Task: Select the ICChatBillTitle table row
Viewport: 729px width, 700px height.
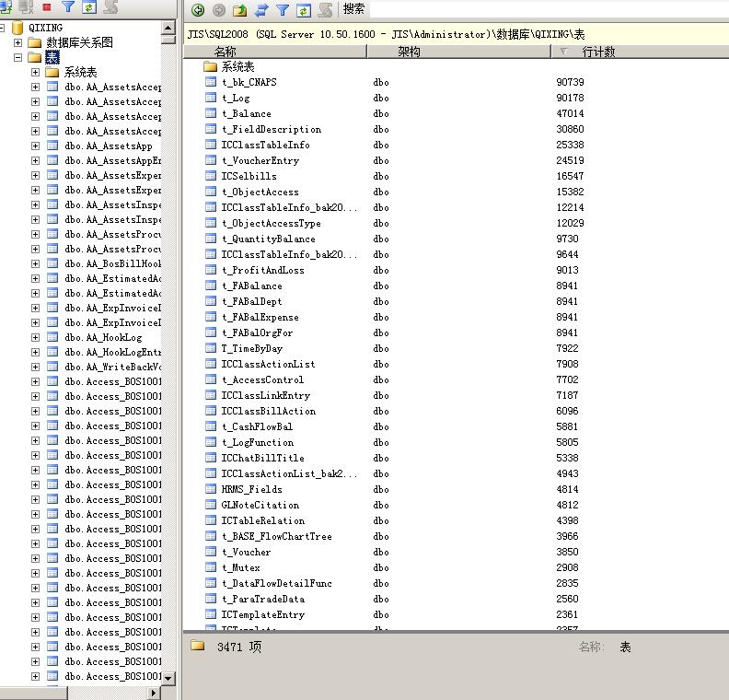Action: click(262, 458)
